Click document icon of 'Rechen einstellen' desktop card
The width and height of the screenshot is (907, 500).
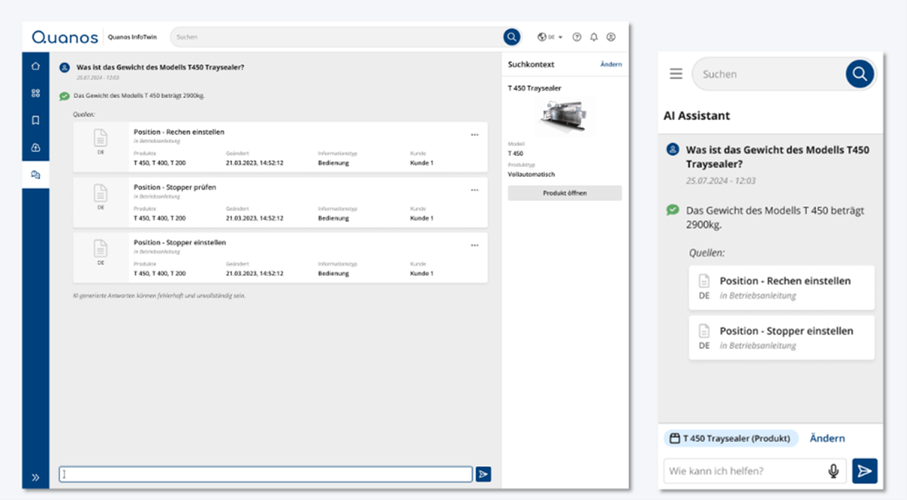(101, 138)
